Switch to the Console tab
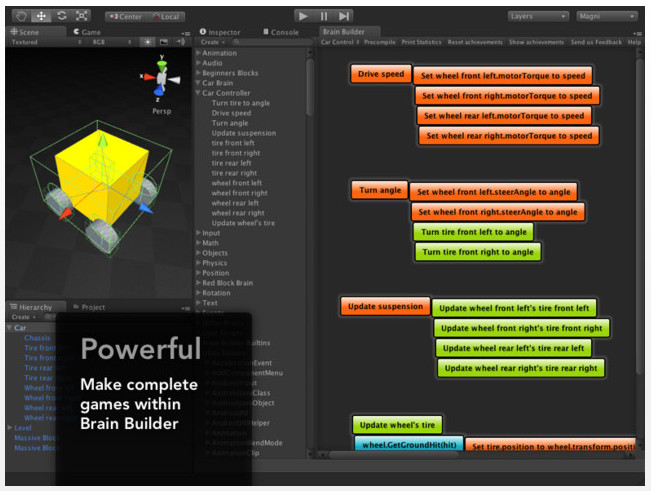The image size is (651, 491). pos(281,32)
